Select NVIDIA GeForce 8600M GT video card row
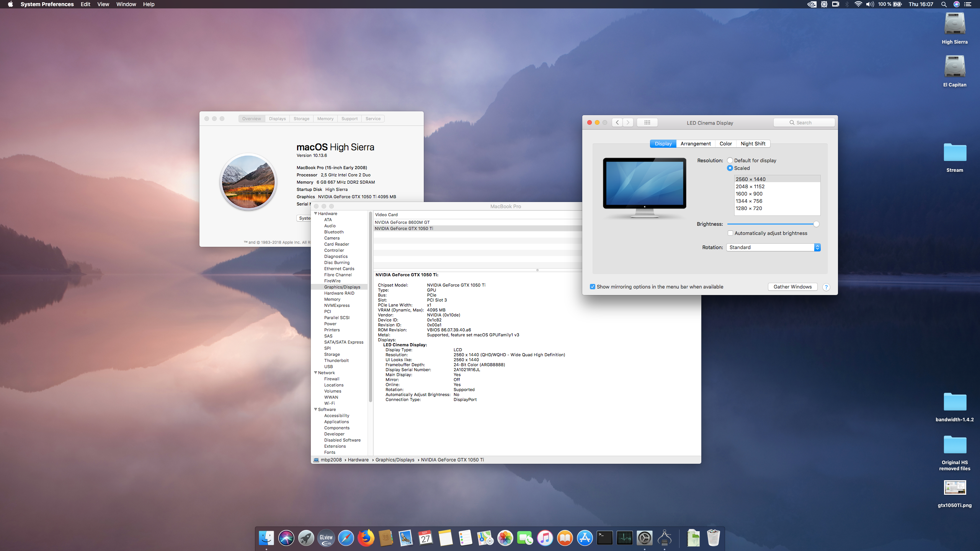The width and height of the screenshot is (980, 551). (x=478, y=222)
